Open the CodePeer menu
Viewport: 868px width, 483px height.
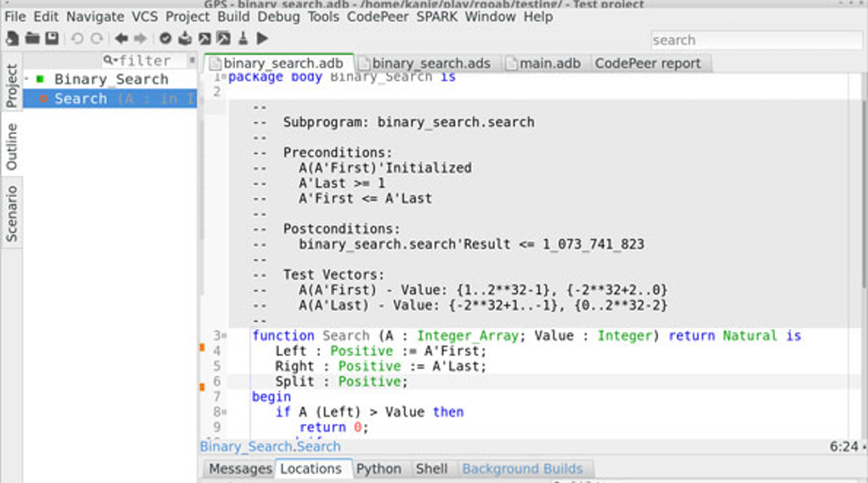[378, 16]
